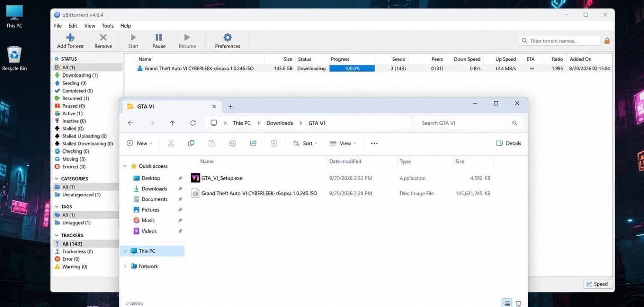Screen dimensions: 644x307
Task: Open Documents in Quick access
Action: click(x=154, y=199)
